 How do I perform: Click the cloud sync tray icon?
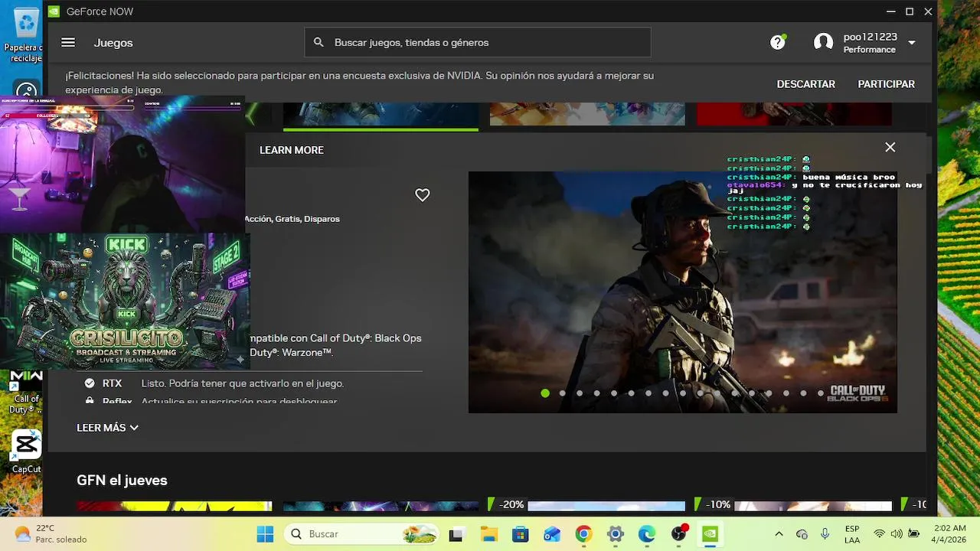pyautogui.click(x=802, y=534)
